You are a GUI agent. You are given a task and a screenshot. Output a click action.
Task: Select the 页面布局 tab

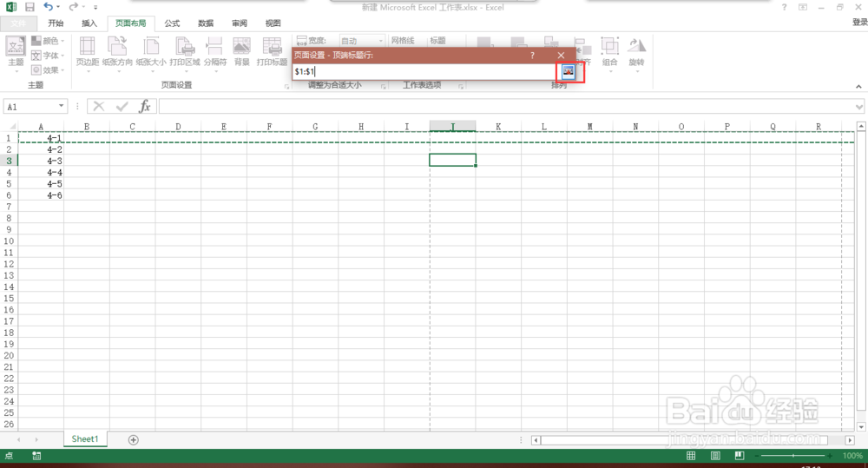pos(131,23)
